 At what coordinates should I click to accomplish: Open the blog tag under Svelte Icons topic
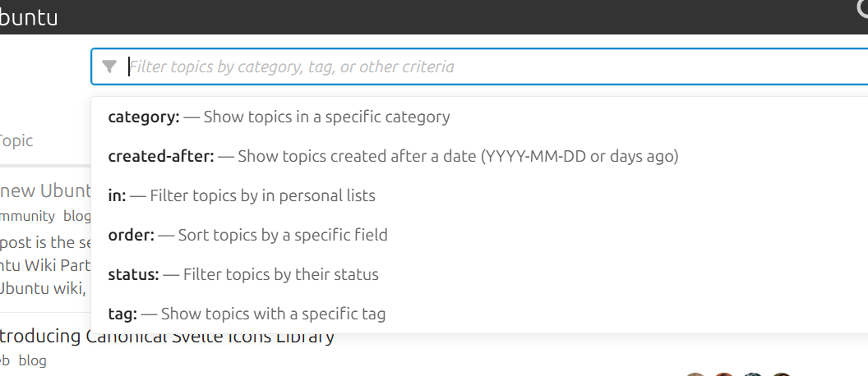point(33,360)
